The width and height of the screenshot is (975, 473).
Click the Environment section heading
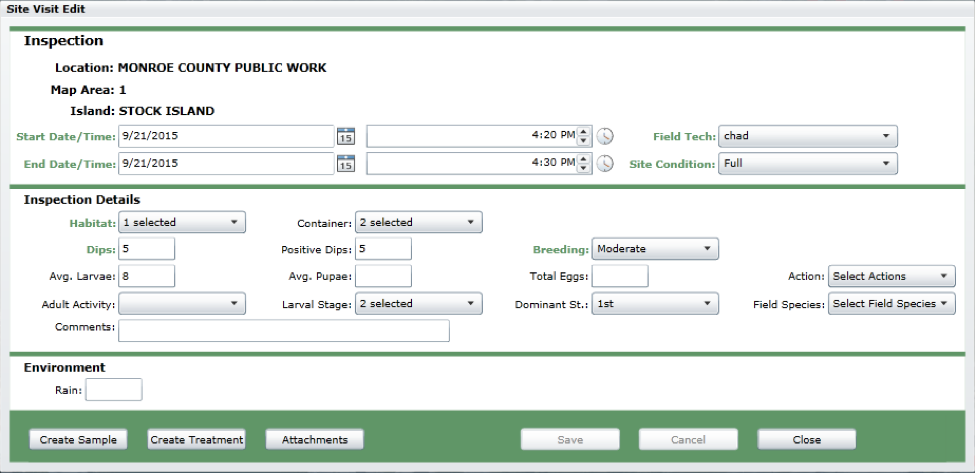click(x=65, y=367)
